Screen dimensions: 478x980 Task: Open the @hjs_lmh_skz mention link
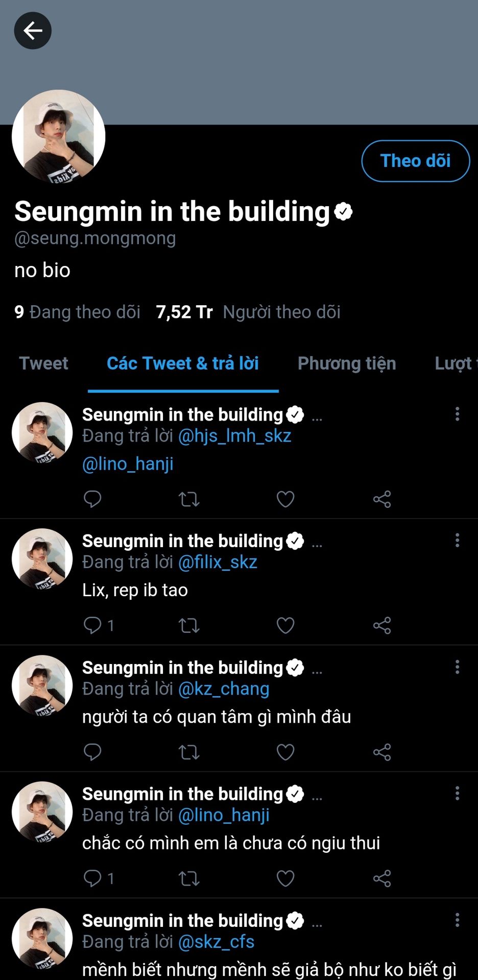(x=234, y=436)
